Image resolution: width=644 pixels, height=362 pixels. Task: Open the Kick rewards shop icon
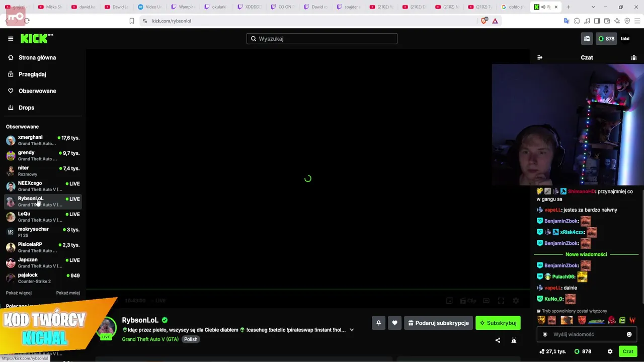click(x=587, y=39)
